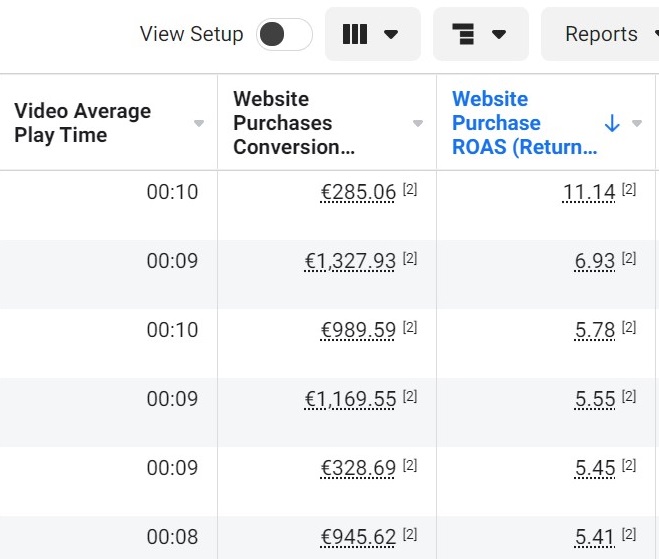Expand Video Average Play Time column options
Viewport: 659px width, 559px height.
(x=199, y=123)
